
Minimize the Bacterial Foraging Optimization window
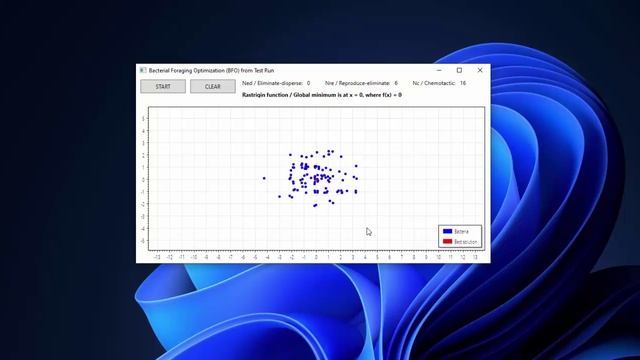click(x=439, y=70)
